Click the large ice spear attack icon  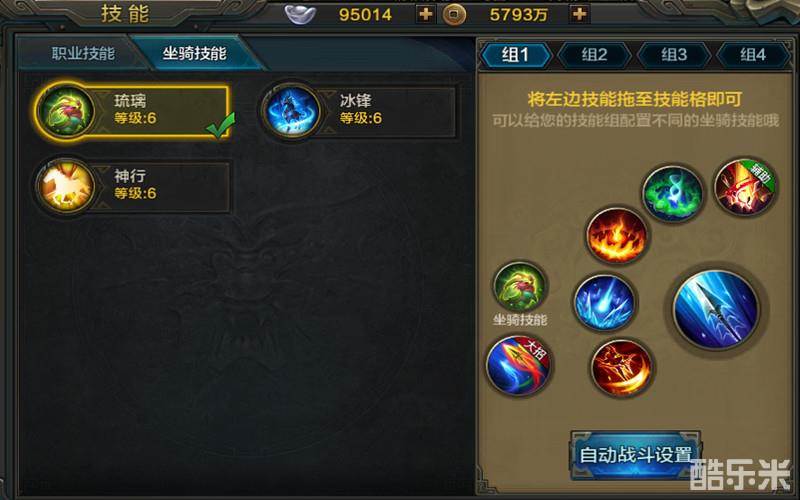tap(716, 310)
